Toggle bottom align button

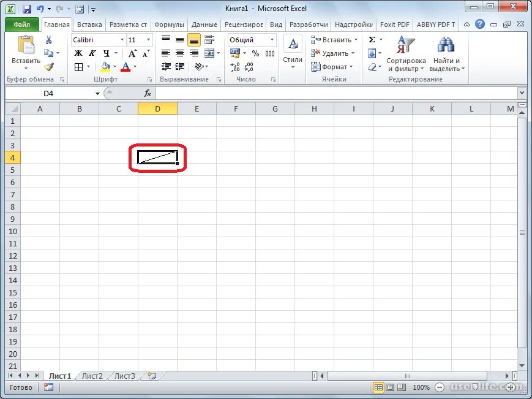coord(193,40)
